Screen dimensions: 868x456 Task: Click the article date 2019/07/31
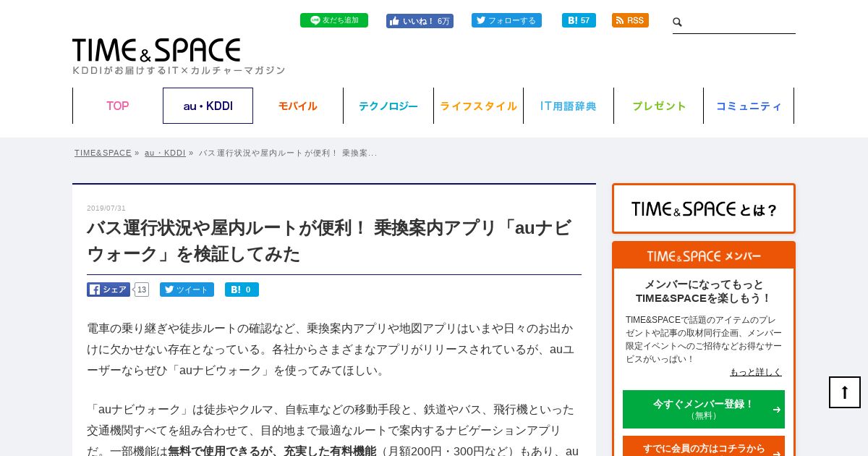[106, 208]
